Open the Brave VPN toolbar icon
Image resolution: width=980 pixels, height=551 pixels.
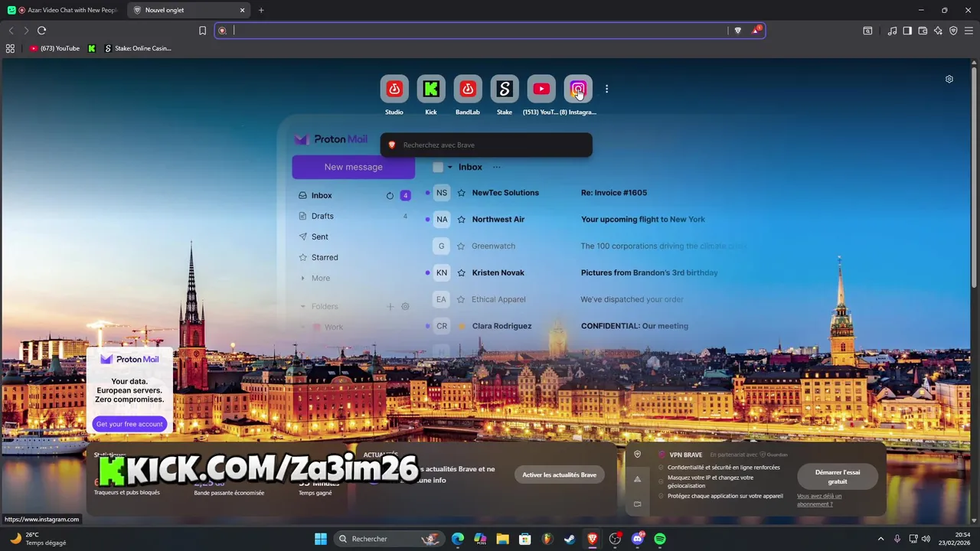tap(953, 31)
